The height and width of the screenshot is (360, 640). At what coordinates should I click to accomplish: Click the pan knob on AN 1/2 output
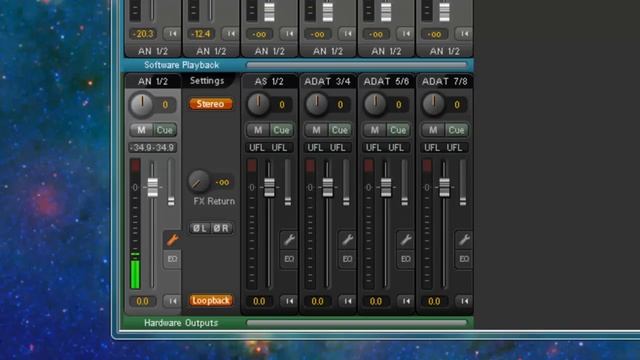141,104
